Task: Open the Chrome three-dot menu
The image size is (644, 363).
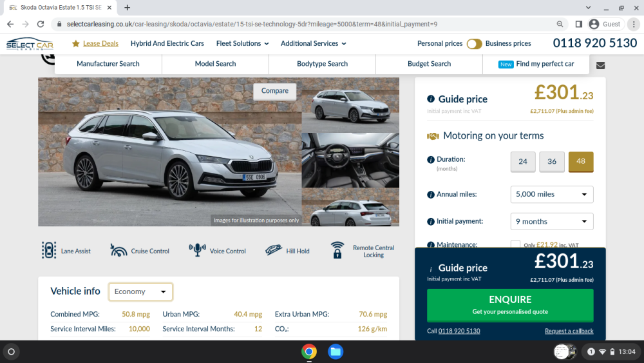Action: tap(634, 25)
